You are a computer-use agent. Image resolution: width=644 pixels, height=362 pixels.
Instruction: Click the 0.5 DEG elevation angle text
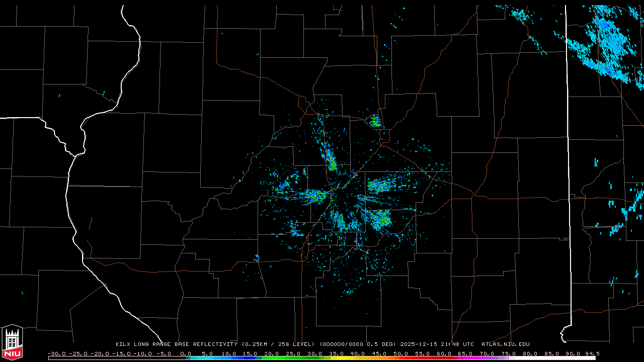pyautogui.click(x=382, y=344)
